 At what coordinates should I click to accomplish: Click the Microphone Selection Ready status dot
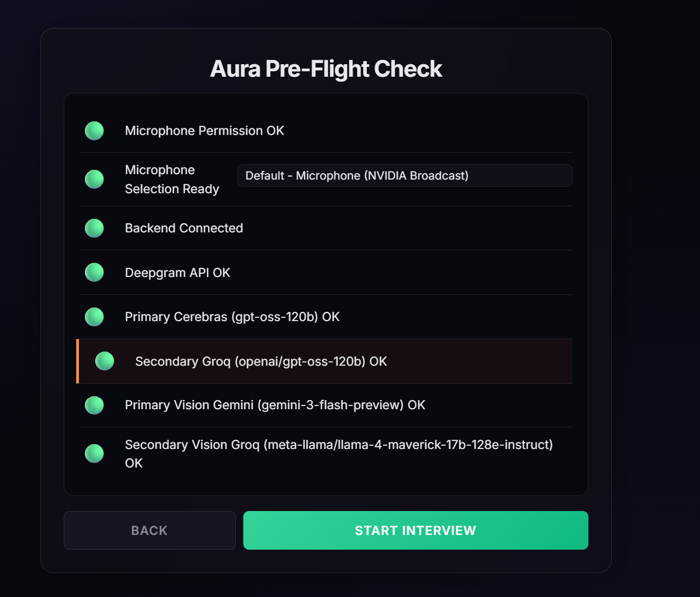point(94,179)
